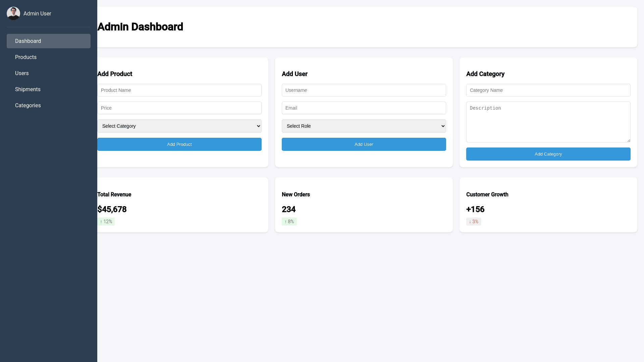Expand the Select Category dropdown
Screen dimensions: 644x362
click(x=179, y=126)
